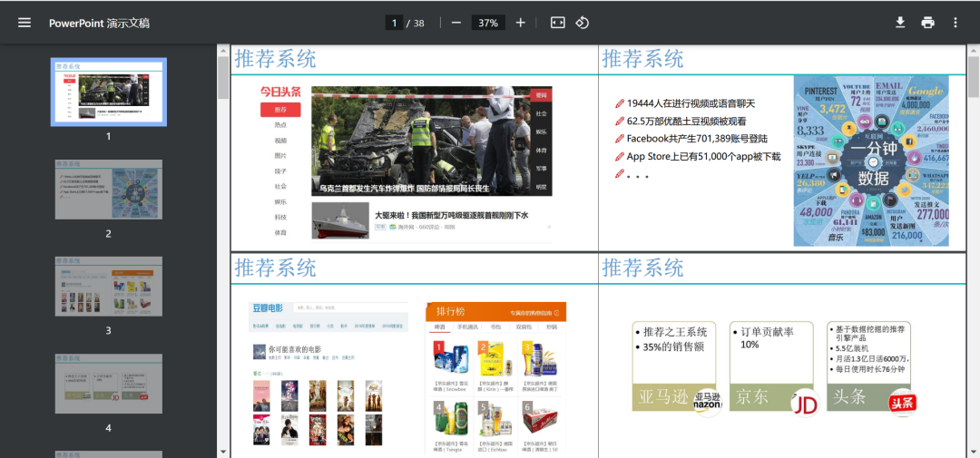The width and height of the screenshot is (980, 458).
Task: Zoom in with the plus icon
Action: pos(521,23)
